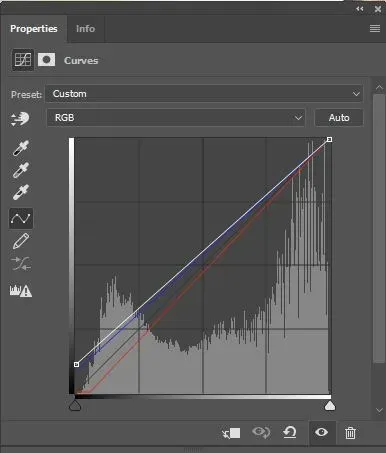Image resolution: width=386 pixels, height=453 pixels.
Task: Select draw-to-modify curve pencil tool
Action: [x=21, y=241]
